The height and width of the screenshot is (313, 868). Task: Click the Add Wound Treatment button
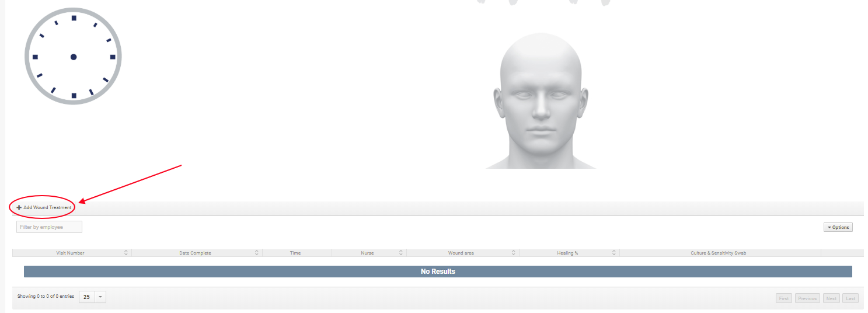click(x=44, y=207)
